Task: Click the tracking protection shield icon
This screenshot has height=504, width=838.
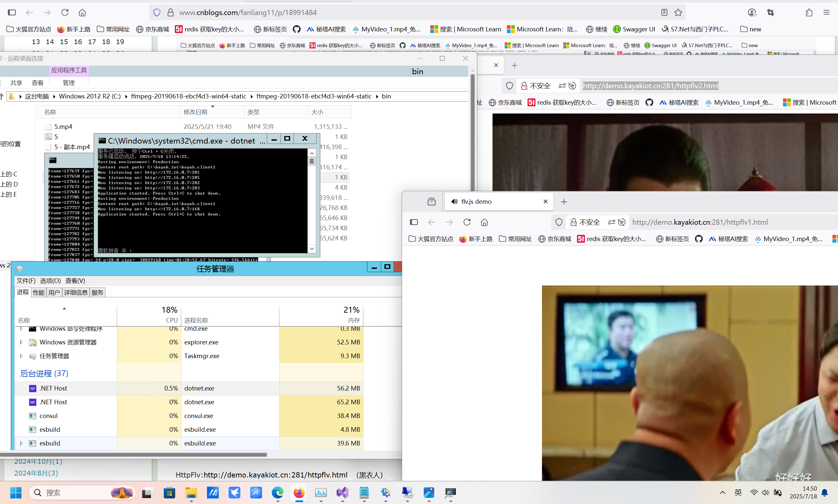Action: pos(157,12)
